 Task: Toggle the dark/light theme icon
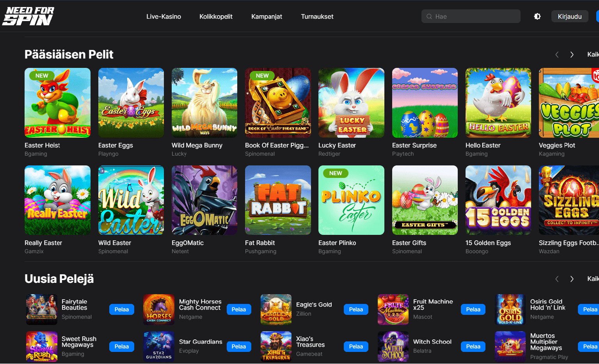(537, 16)
